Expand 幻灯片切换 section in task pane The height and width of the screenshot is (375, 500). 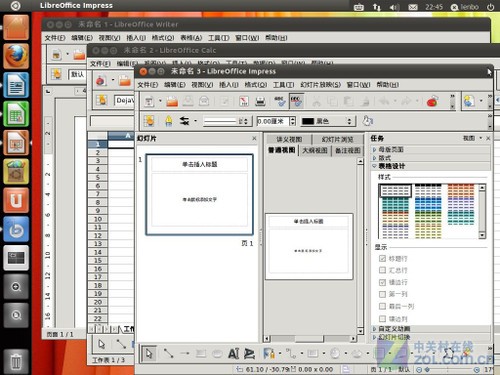431,337
